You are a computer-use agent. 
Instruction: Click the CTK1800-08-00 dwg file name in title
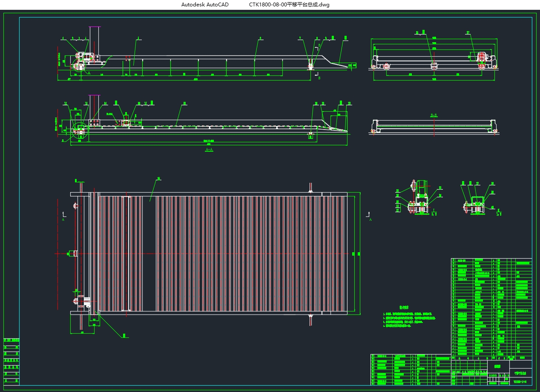point(289,5)
